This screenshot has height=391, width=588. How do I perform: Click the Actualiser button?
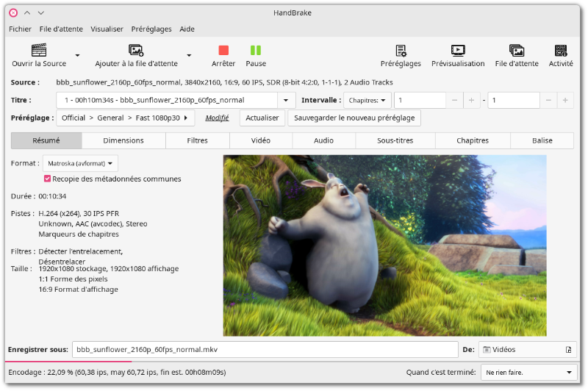(262, 118)
